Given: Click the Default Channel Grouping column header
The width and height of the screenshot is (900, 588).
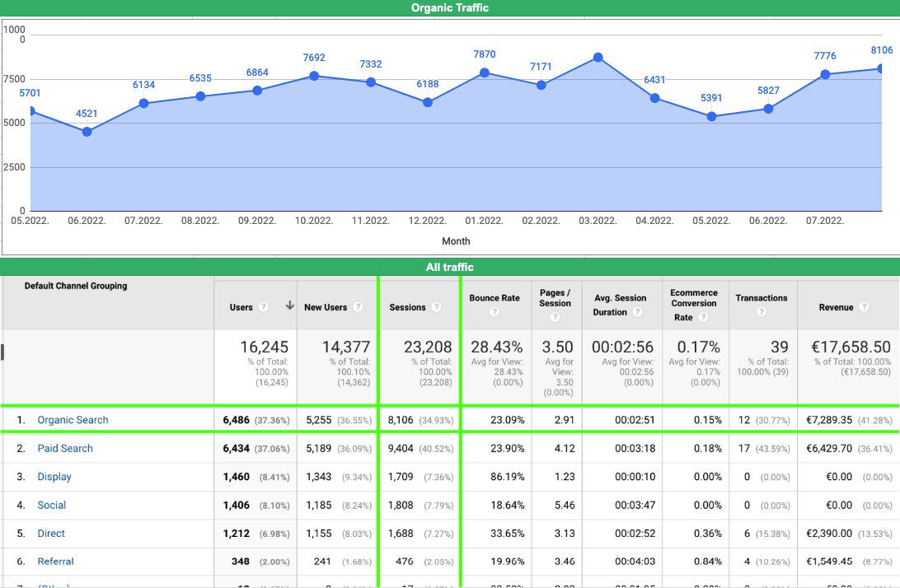Looking at the screenshot, I should pyautogui.click(x=76, y=287).
